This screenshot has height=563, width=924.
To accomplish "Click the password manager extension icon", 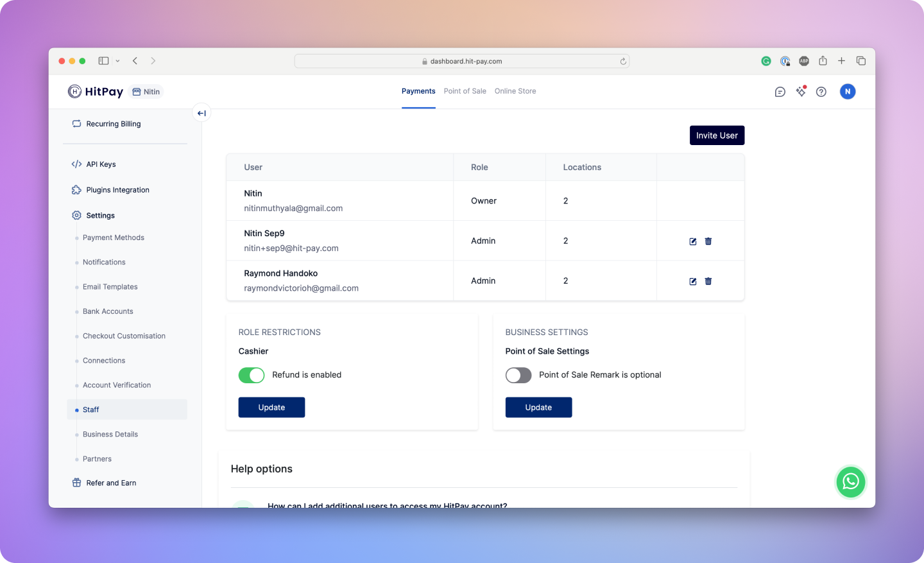I will (785, 61).
